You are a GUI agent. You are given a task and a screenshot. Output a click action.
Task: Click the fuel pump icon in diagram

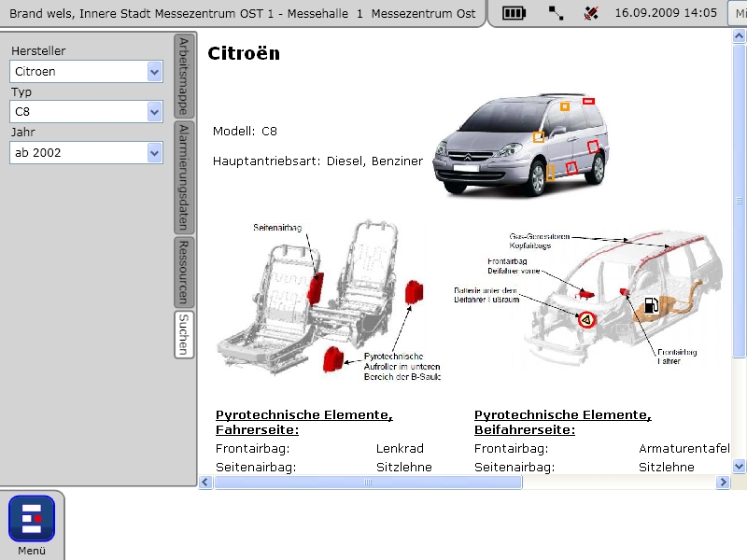tap(651, 305)
